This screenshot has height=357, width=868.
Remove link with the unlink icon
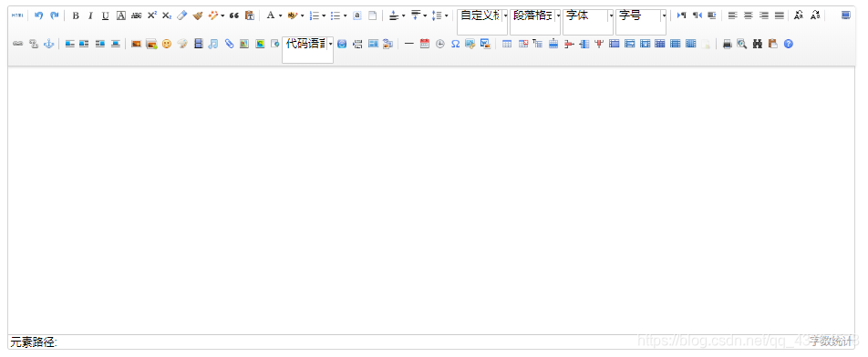(x=33, y=44)
